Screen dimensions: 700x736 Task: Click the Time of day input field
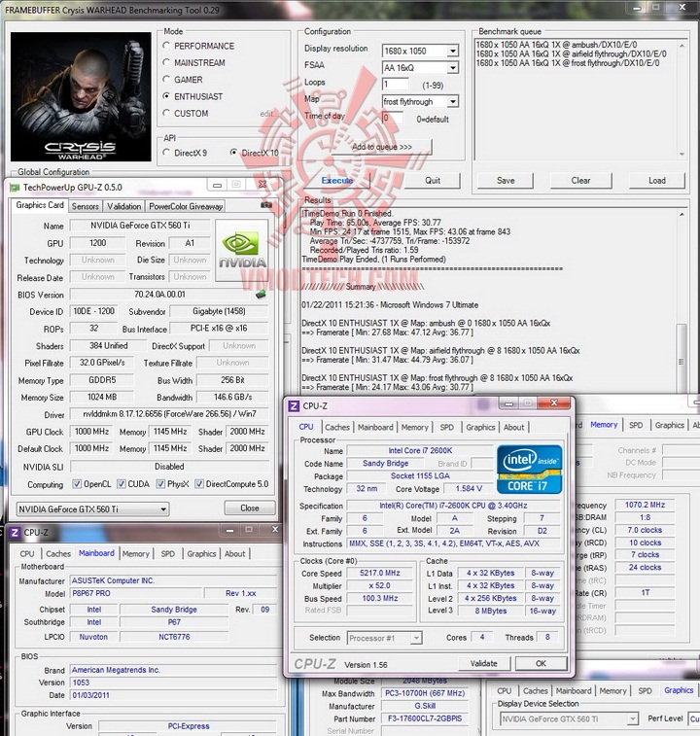point(392,119)
